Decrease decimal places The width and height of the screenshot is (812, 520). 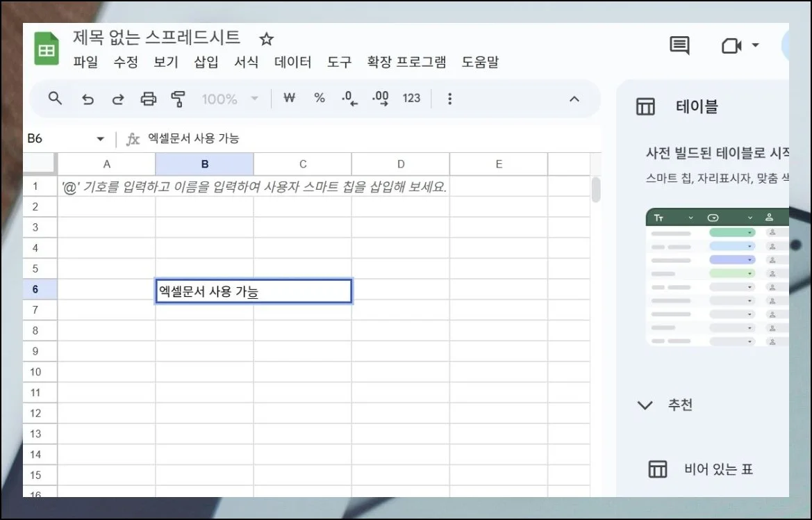point(349,99)
